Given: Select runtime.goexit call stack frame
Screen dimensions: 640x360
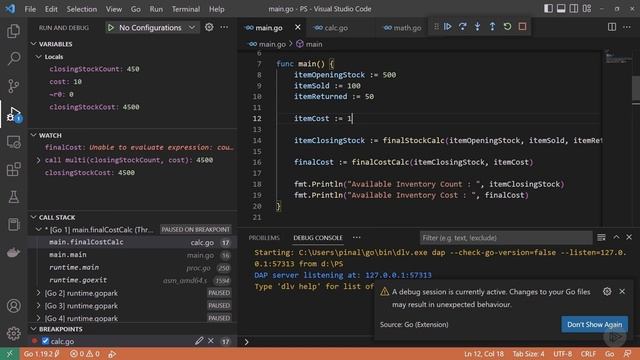Looking at the screenshot, I should [133, 280].
